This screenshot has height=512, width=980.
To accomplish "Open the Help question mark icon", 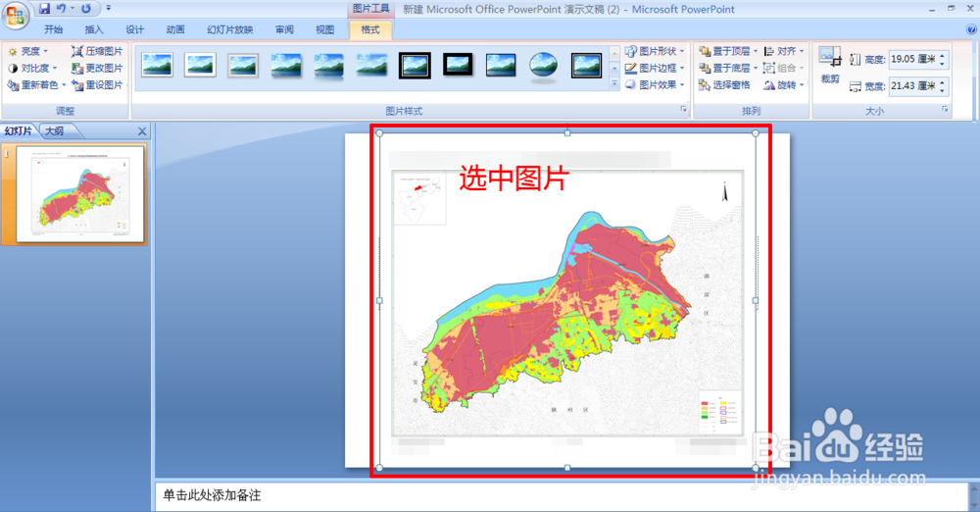I will [x=972, y=29].
